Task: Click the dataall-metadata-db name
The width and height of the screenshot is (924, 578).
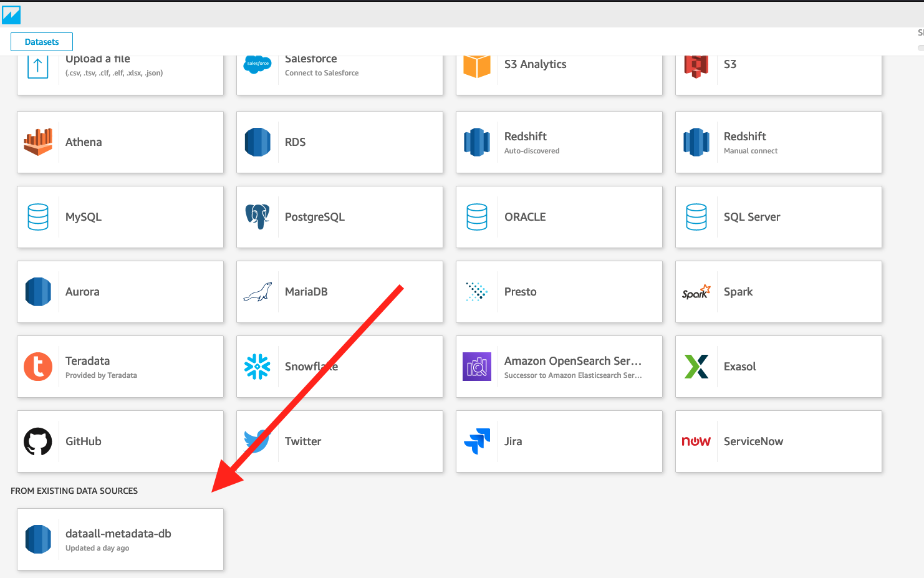Action: click(x=118, y=534)
